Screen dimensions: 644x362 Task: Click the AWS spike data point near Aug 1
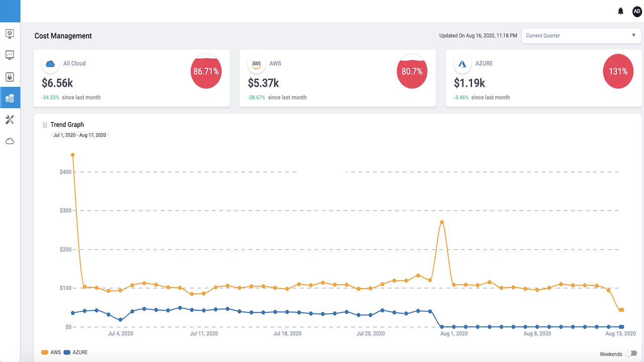click(442, 222)
